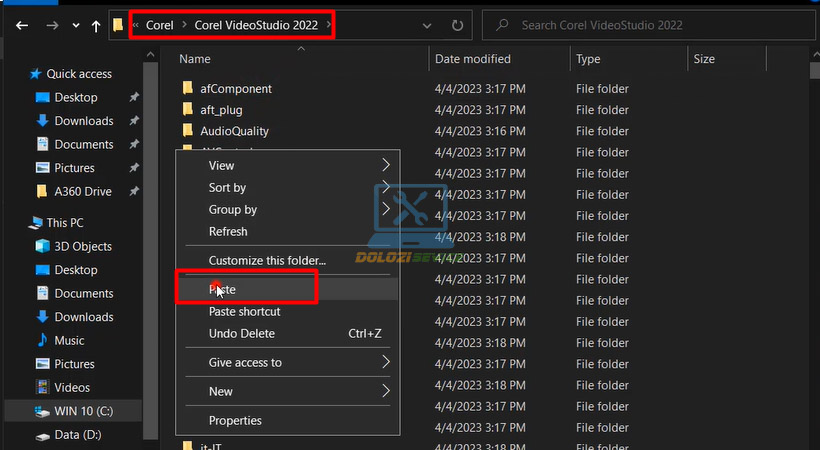Viewport: 820px width, 450px height.
Task: Open Documents under This PC
Action: [x=84, y=294]
